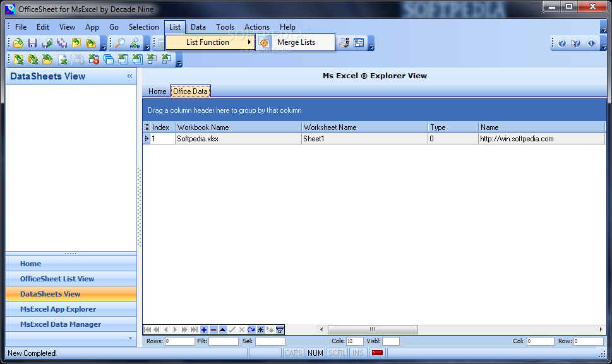Click the A-to-B find replace icon
Image resolution: width=612 pixels, height=364 pixels.
(x=135, y=43)
